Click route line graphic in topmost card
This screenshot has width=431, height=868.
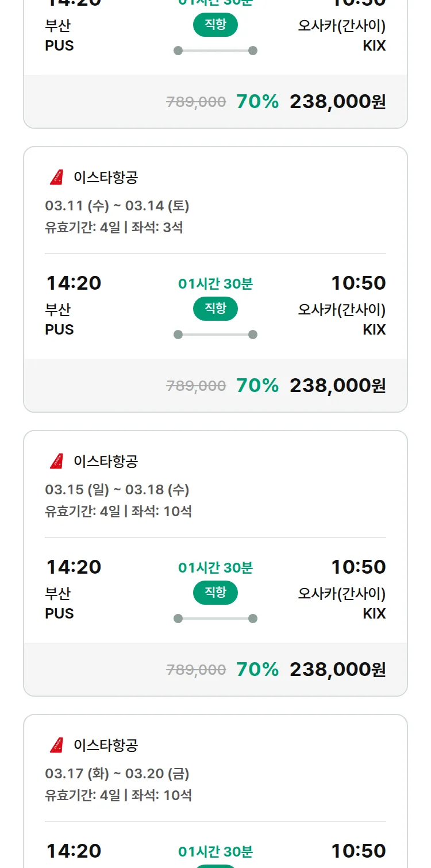tap(215, 51)
